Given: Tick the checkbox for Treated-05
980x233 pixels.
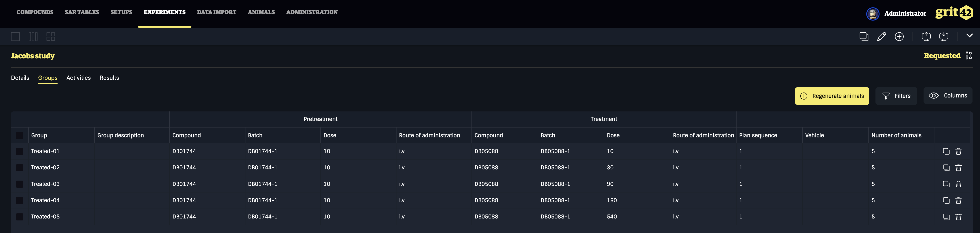Looking at the screenshot, I should point(20,217).
